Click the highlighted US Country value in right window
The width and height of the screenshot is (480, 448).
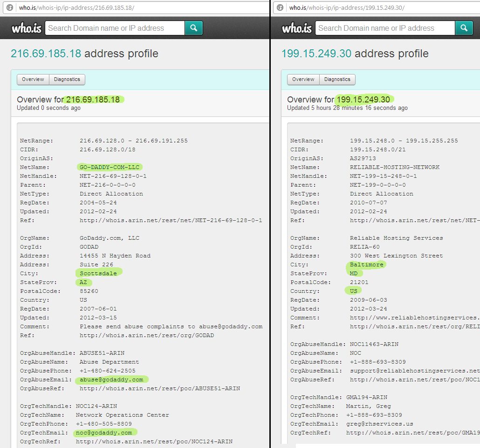tap(354, 291)
